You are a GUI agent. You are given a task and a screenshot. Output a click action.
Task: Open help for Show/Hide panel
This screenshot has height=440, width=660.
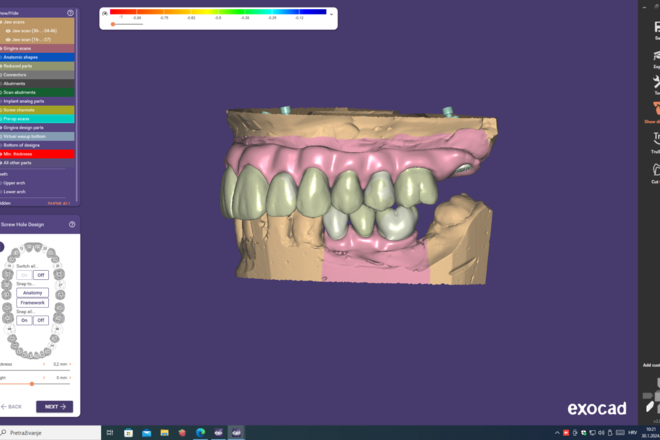[70, 13]
